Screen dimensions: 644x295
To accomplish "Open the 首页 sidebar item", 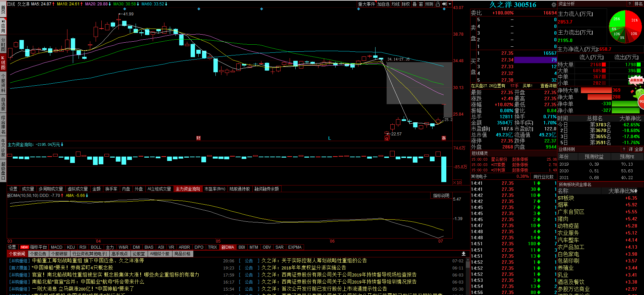I will (3, 9).
